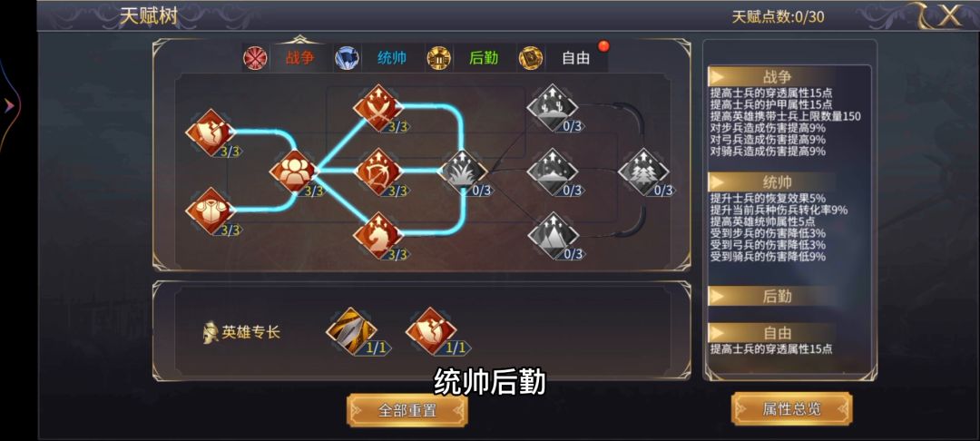This screenshot has height=441, width=980.
Task: Select the crossed swords talent node
Action: (x=377, y=107)
